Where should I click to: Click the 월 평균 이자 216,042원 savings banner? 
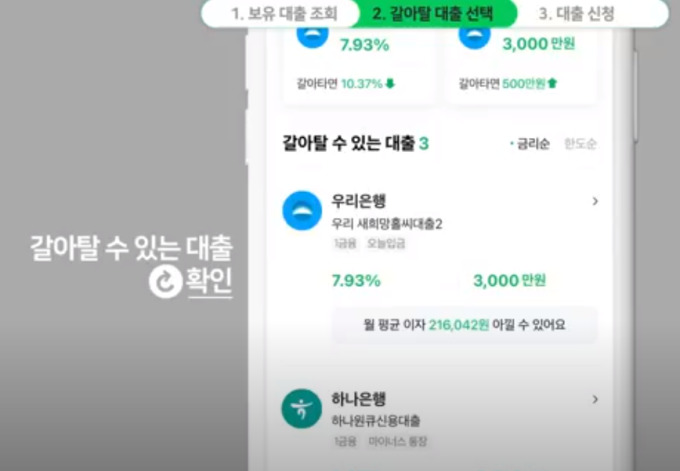(464, 325)
